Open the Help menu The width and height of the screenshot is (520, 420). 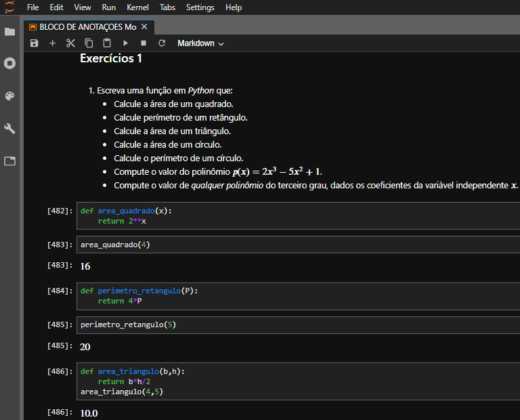[x=234, y=7]
